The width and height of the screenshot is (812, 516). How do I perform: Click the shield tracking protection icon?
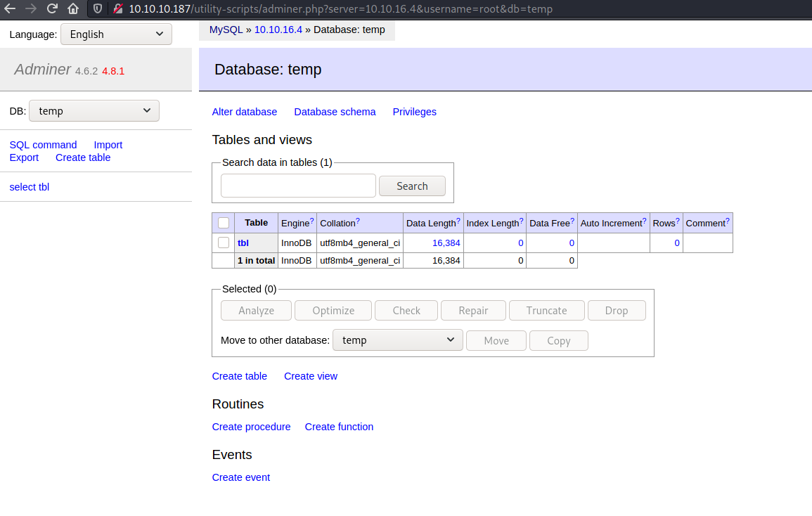click(x=98, y=9)
